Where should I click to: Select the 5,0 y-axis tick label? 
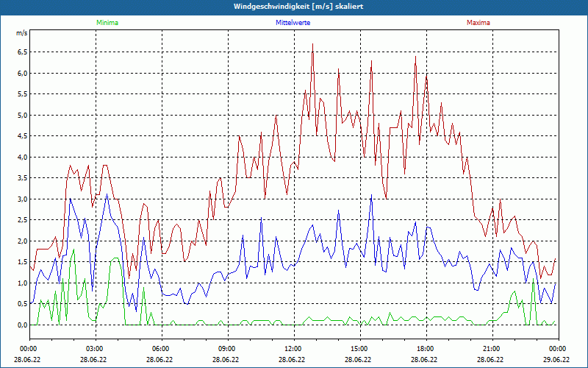(x=23, y=115)
